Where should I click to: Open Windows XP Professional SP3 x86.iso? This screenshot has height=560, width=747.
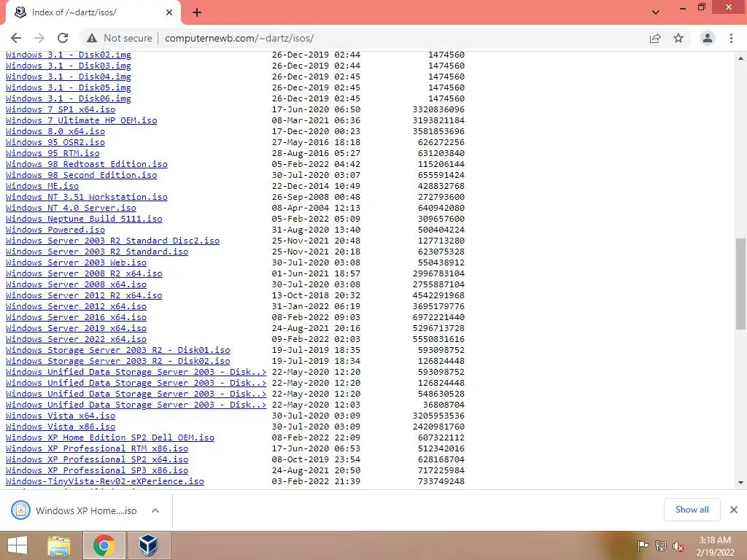click(x=97, y=471)
